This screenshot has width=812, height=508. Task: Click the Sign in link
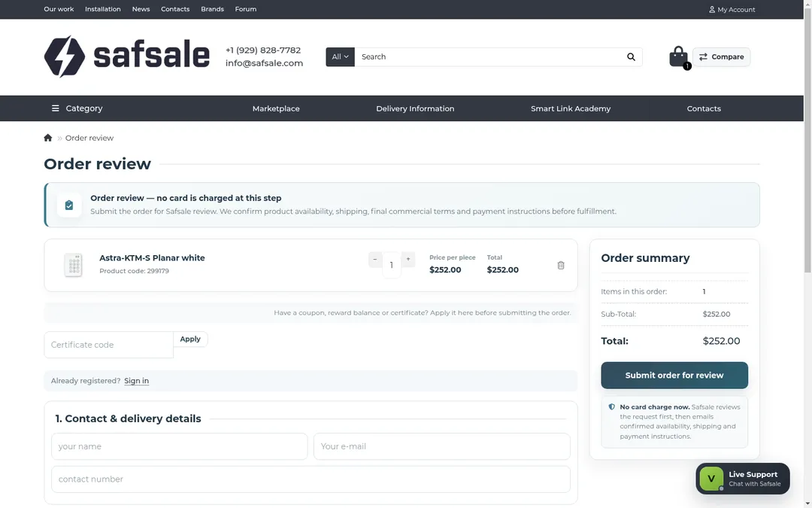(136, 381)
